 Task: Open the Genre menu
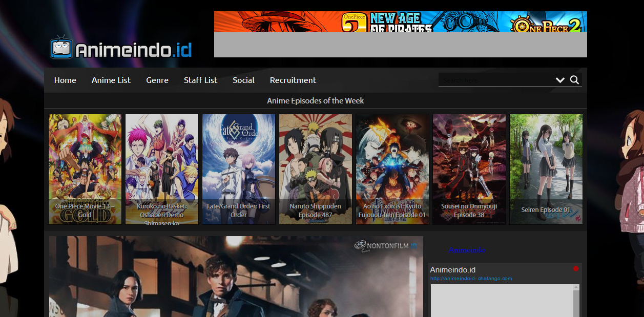coord(157,80)
